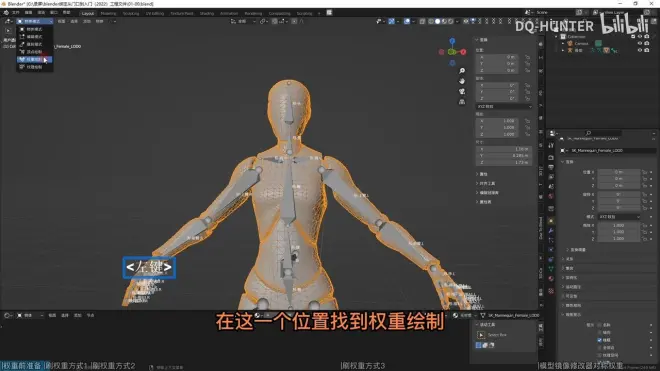Hide Camera via its eye icon in outliner
Image resolution: width=660 pixels, height=371 pixels.
[640, 43]
